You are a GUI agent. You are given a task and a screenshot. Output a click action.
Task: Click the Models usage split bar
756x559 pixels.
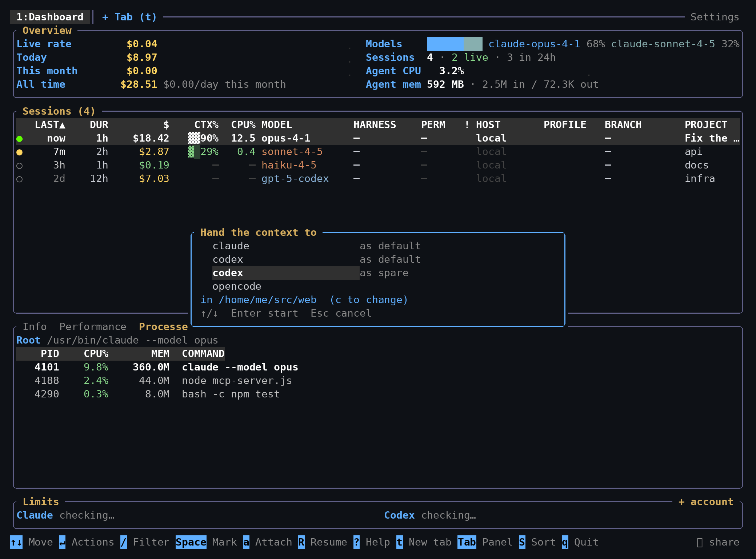(455, 44)
